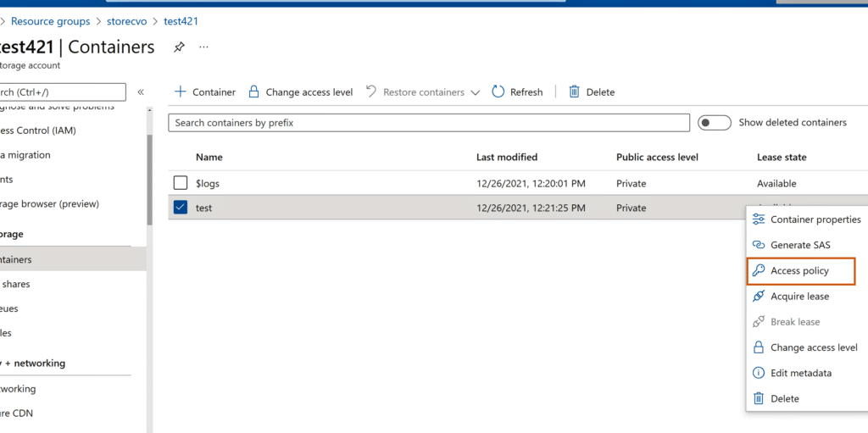Focus the Search containers by prefix field

(429, 123)
